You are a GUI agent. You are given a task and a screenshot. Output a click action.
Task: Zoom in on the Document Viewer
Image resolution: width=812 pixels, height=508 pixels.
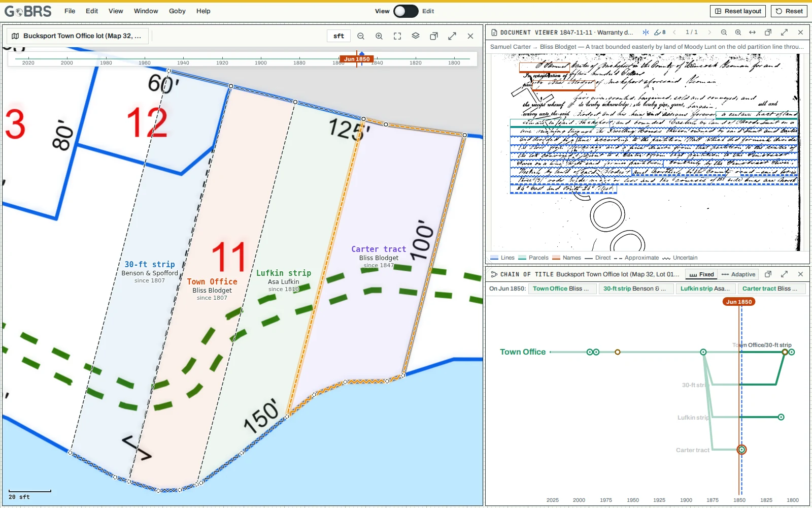pyautogui.click(x=738, y=33)
